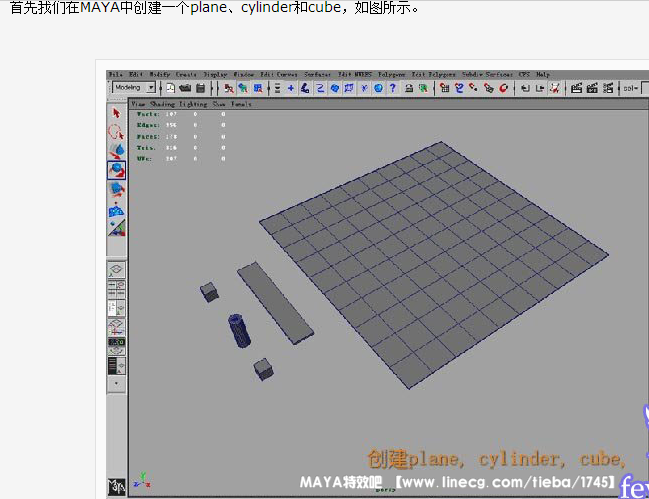Open the File menu
649x499 pixels.
pos(115,74)
